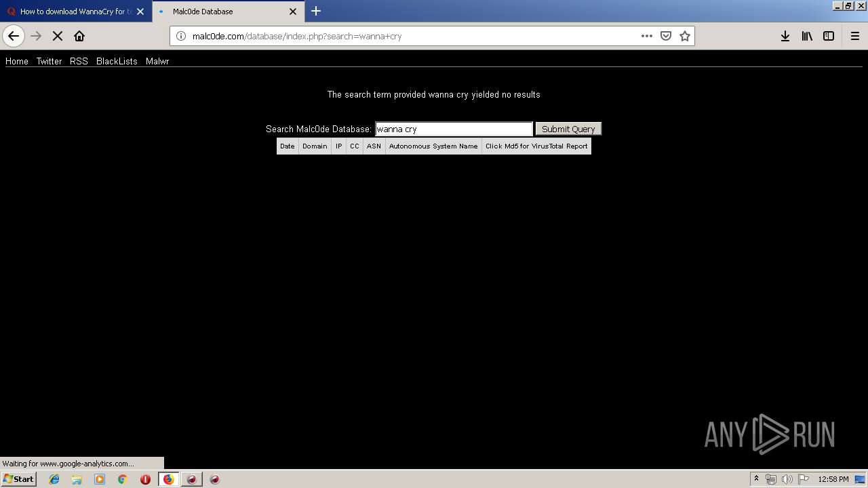Show site information icon in address bar

point(181,36)
